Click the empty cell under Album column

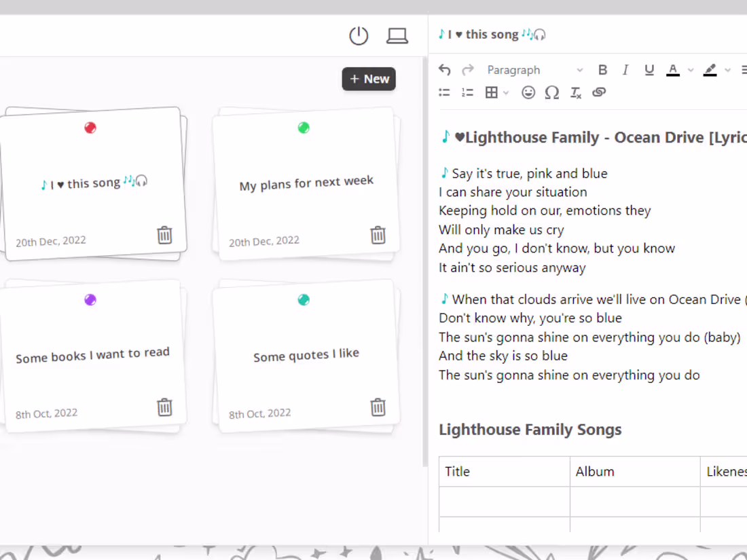(635, 502)
